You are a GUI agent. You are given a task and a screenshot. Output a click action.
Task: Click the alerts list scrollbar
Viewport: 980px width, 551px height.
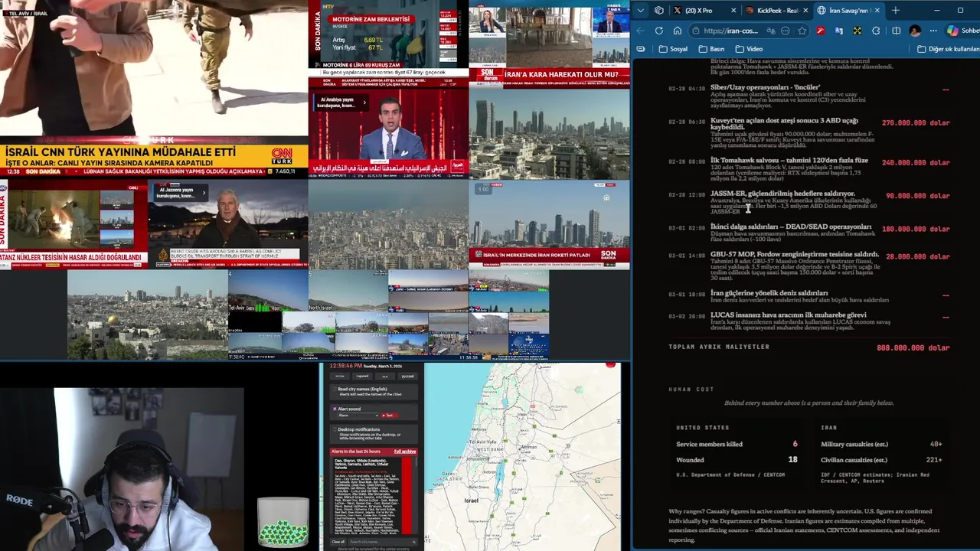click(416, 462)
